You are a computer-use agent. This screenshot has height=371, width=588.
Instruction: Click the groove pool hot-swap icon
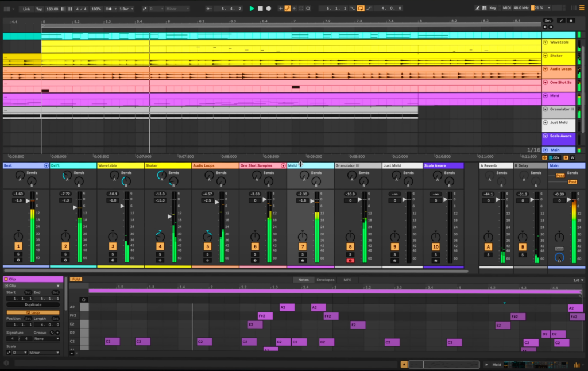coord(52,333)
